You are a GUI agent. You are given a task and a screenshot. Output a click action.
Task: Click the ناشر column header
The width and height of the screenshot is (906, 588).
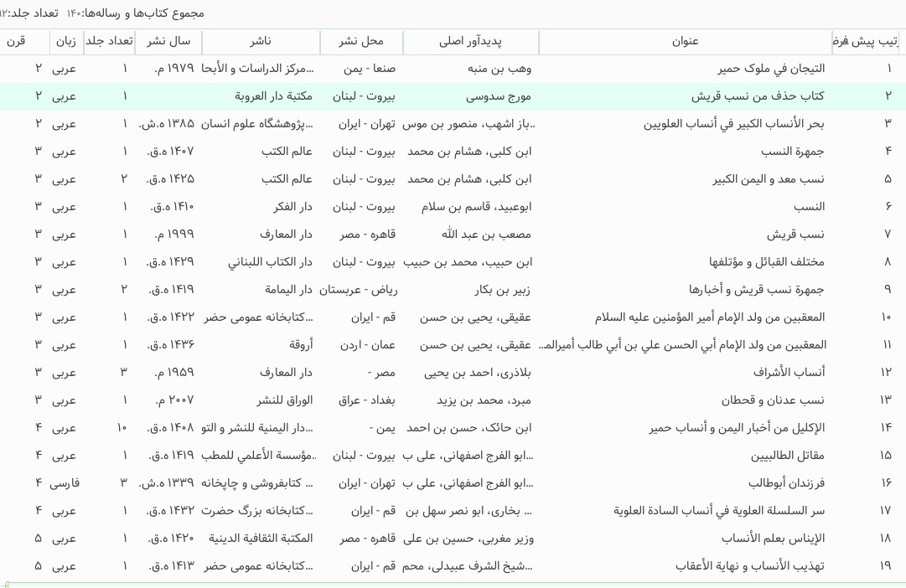click(x=261, y=42)
